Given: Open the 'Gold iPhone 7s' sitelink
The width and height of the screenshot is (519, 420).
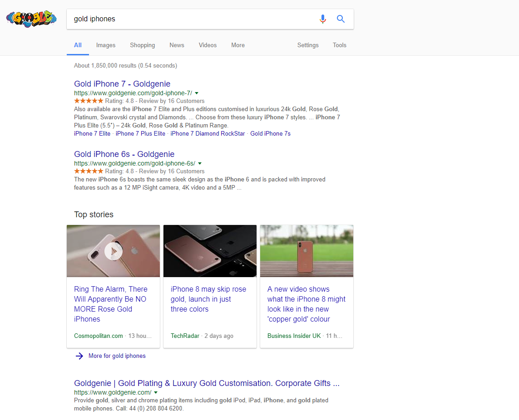Looking at the screenshot, I should pos(271,134).
